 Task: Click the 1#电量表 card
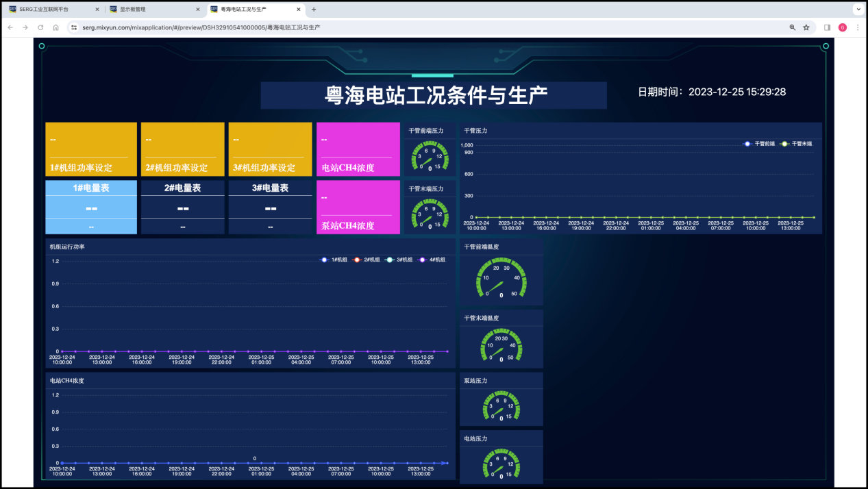point(86,207)
